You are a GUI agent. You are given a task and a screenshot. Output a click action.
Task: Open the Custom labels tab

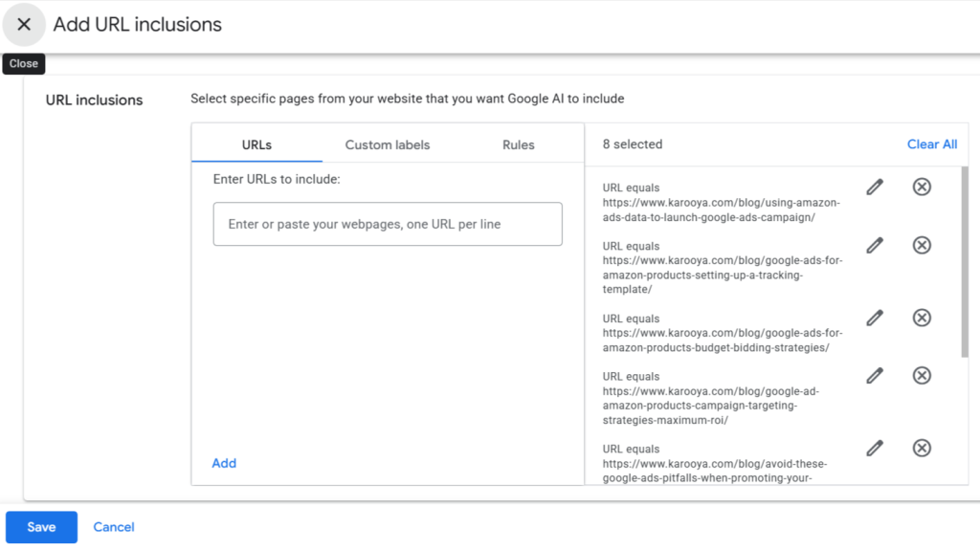[x=388, y=144]
